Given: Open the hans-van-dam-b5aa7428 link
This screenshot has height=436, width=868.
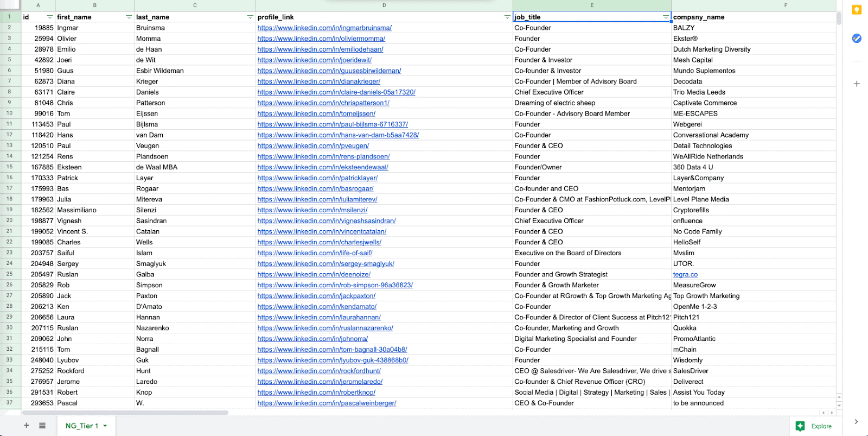Looking at the screenshot, I should (338, 135).
